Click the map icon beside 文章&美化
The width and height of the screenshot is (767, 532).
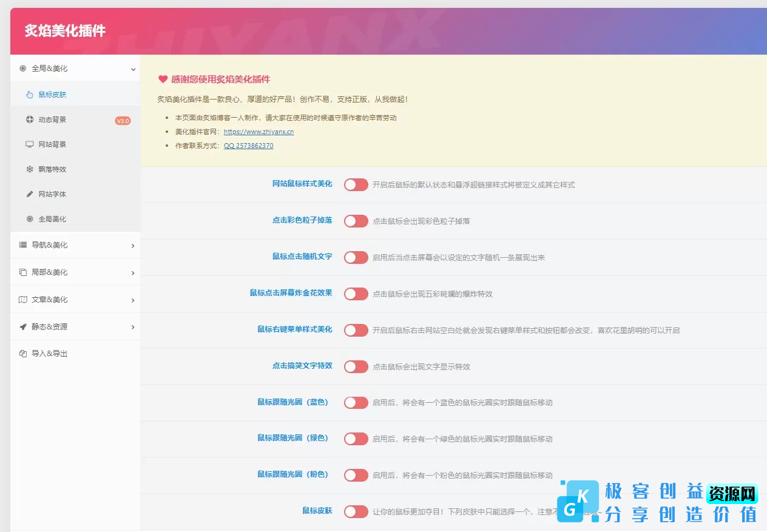(x=23, y=300)
